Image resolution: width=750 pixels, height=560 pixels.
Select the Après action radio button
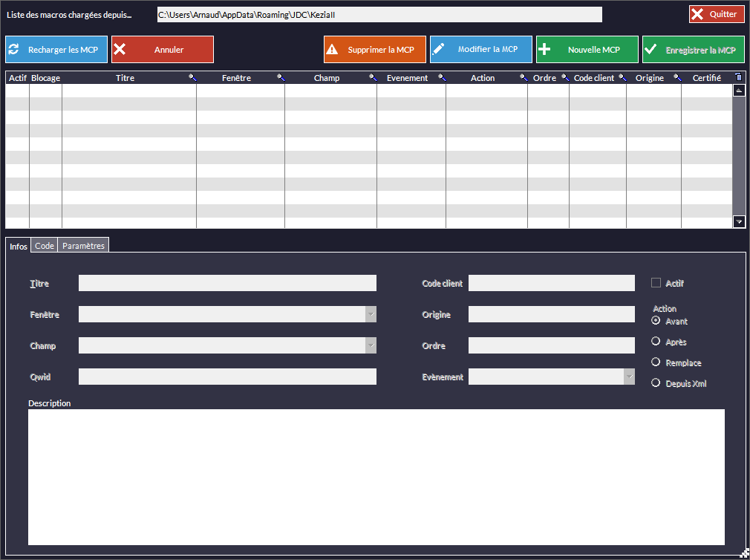(656, 342)
